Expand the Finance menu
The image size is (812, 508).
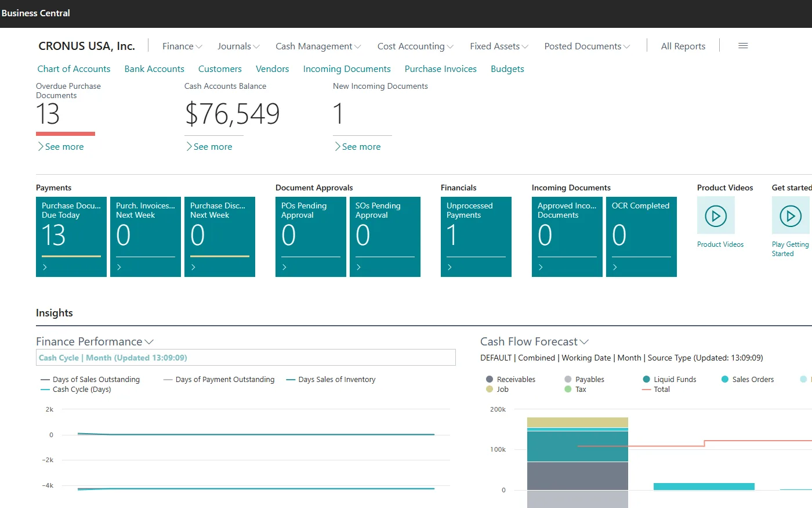[x=182, y=46]
